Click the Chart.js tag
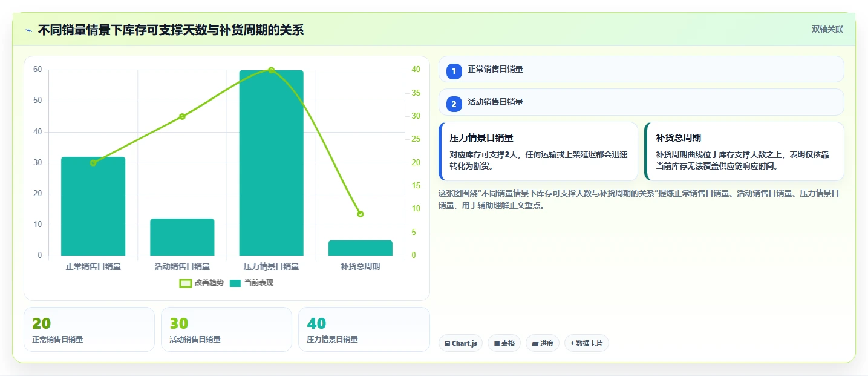The width and height of the screenshot is (868, 376). (460, 343)
